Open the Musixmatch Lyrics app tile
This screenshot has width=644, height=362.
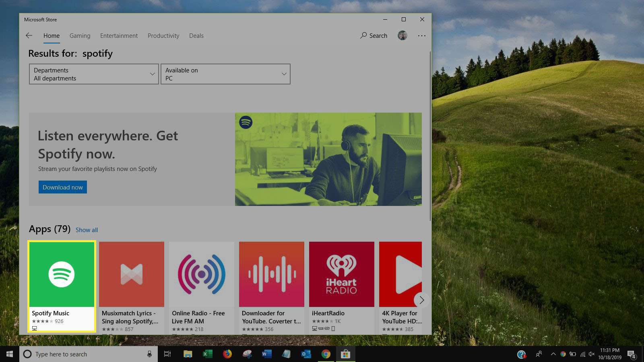[132, 287]
